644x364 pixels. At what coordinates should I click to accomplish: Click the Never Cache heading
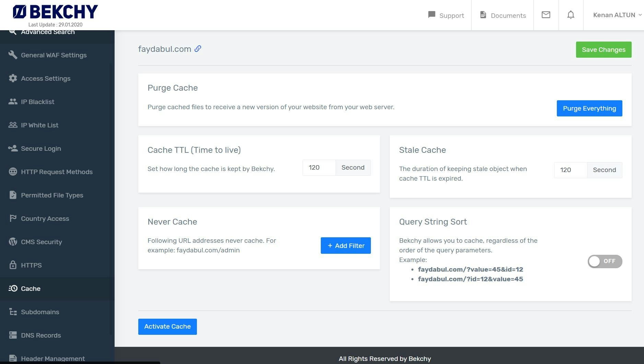(172, 222)
